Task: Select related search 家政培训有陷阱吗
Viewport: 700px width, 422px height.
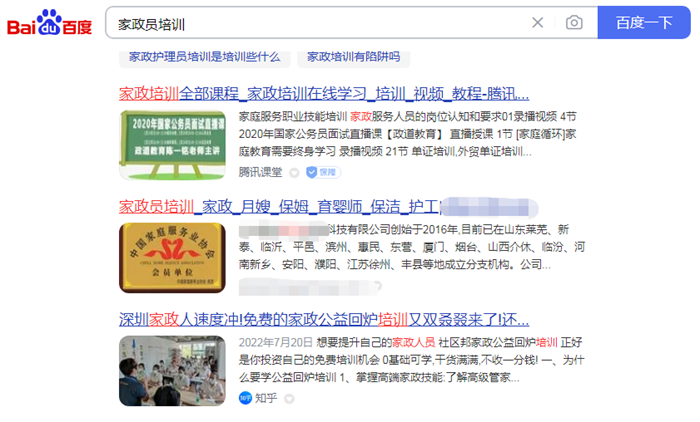Action: pyautogui.click(x=354, y=57)
